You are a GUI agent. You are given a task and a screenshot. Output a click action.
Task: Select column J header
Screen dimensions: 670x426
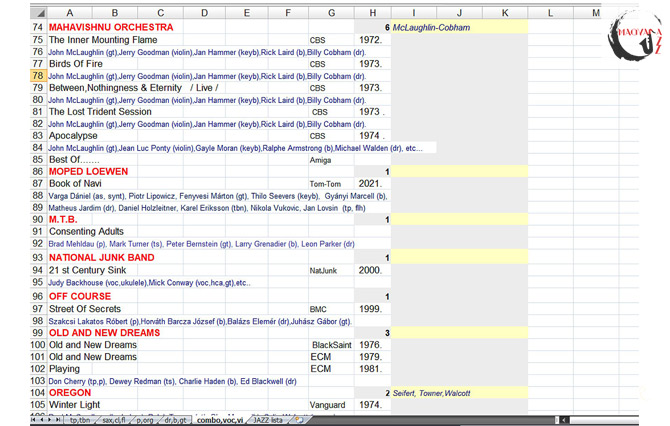click(x=459, y=13)
